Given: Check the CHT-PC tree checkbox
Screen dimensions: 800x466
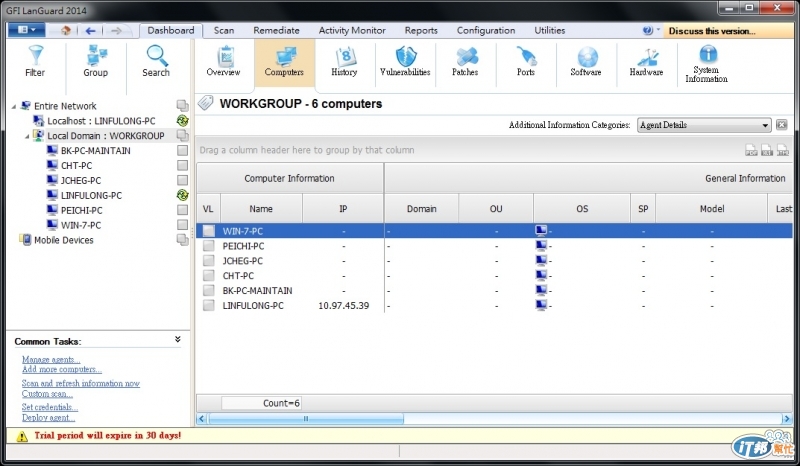Looking at the screenshot, I should pyautogui.click(x=182, y=165).
